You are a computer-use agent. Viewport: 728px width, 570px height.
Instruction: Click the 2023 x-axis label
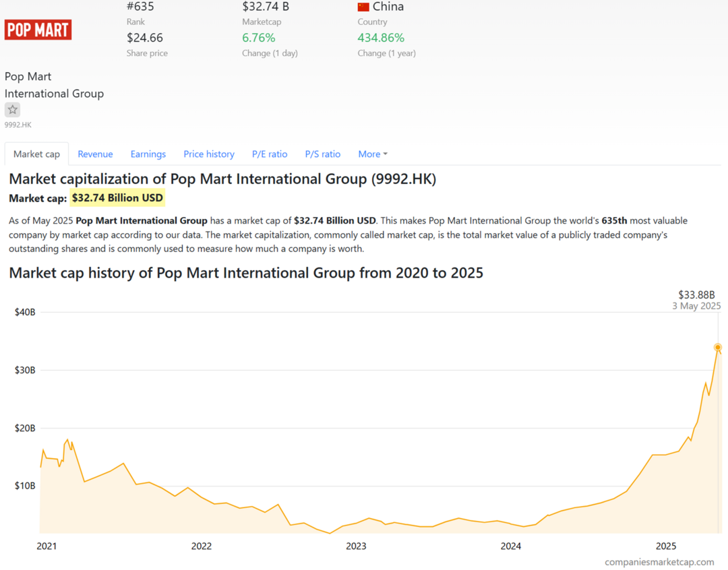(x=356, y=546)
